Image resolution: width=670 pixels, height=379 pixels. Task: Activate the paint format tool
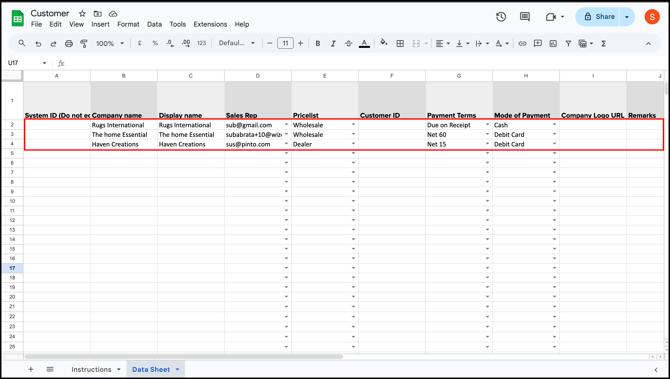(x=84, y=44)
